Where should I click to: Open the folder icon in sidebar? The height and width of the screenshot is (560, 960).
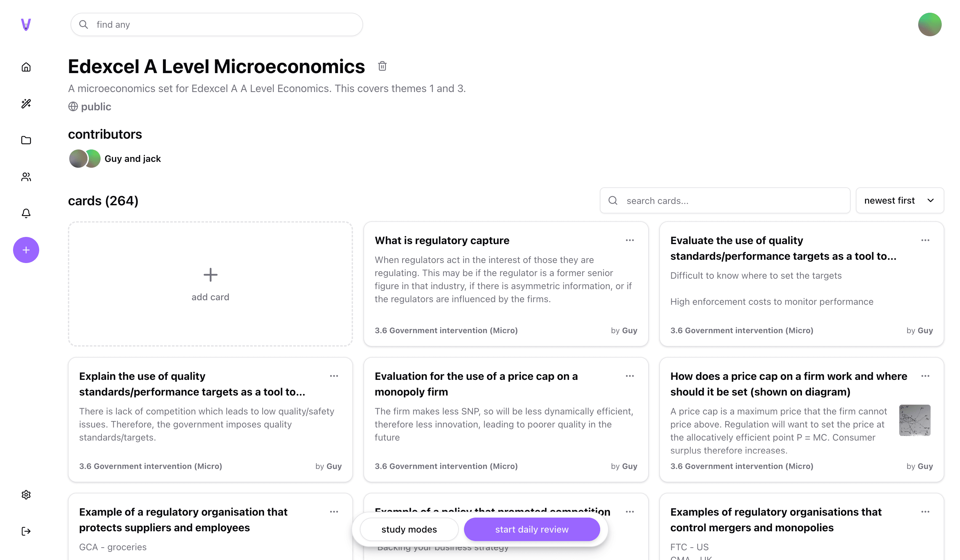(26, 140)
